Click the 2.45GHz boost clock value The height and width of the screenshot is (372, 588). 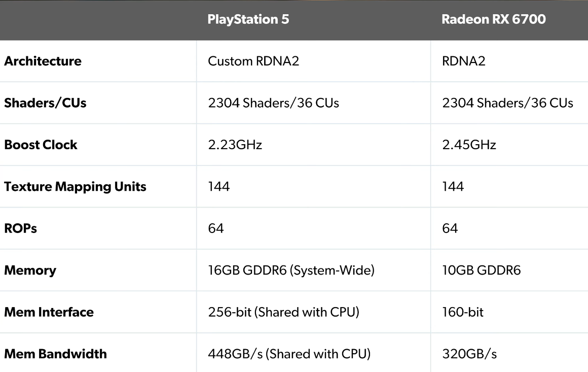pos(469,145)
